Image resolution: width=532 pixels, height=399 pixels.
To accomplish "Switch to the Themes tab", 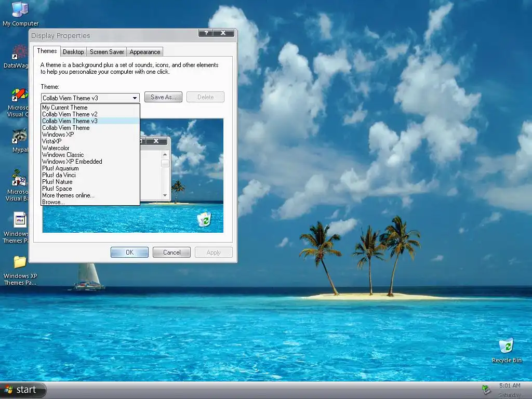I will (47, 51).
